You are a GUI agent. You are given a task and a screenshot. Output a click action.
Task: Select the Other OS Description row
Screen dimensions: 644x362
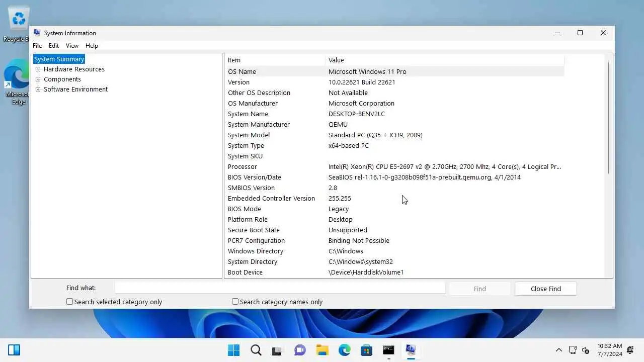point(394,93)
